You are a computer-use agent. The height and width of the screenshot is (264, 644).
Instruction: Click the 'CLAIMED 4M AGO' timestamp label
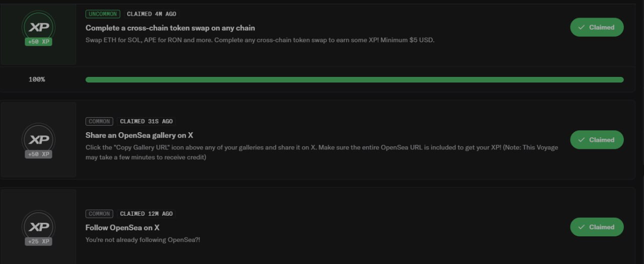click(151, 14)
